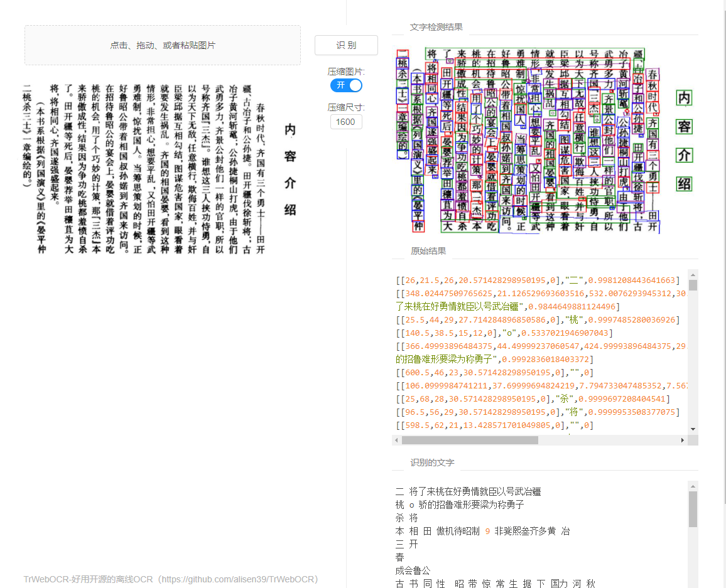Click the left arrow of the raw results scrollbar
726x588 pixels.
click(396, 440)
